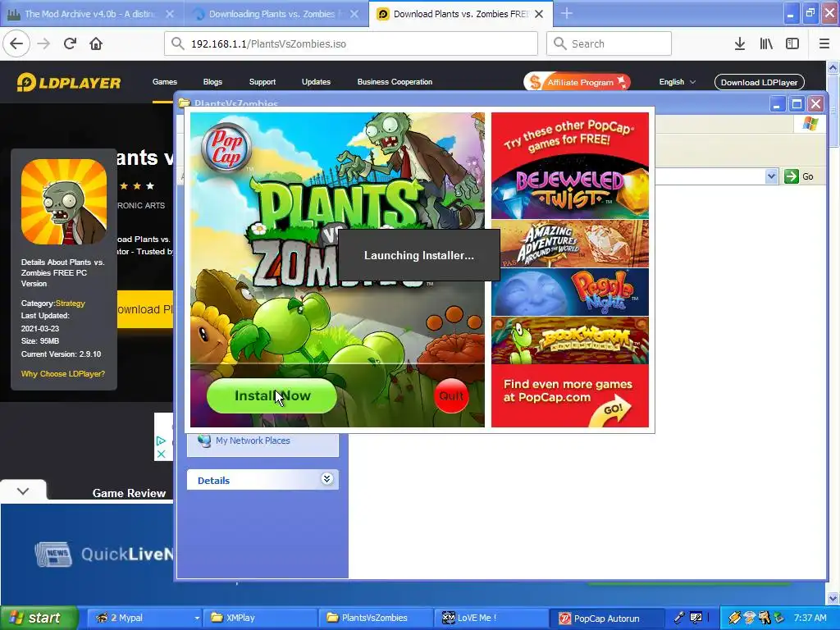The height and width of the screenshot is (630, 840).
Task: Click the first system tray icon
Action: point(734,618)
